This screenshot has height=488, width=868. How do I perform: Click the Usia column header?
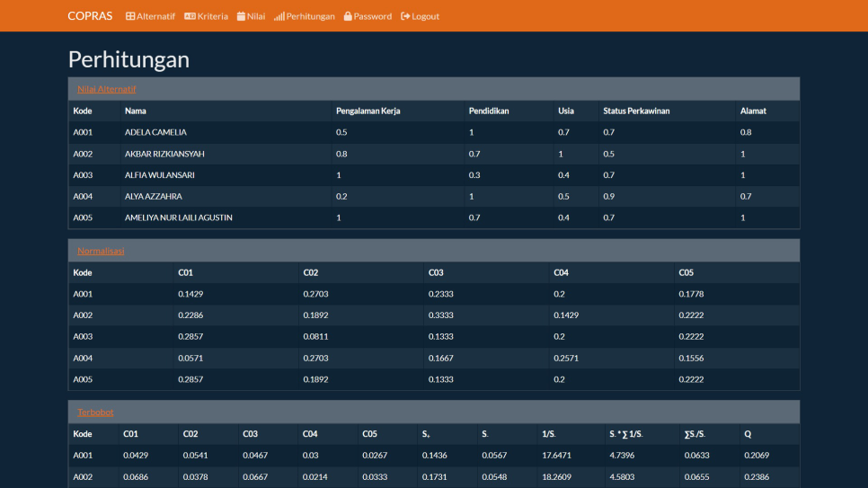click(566, 111)
